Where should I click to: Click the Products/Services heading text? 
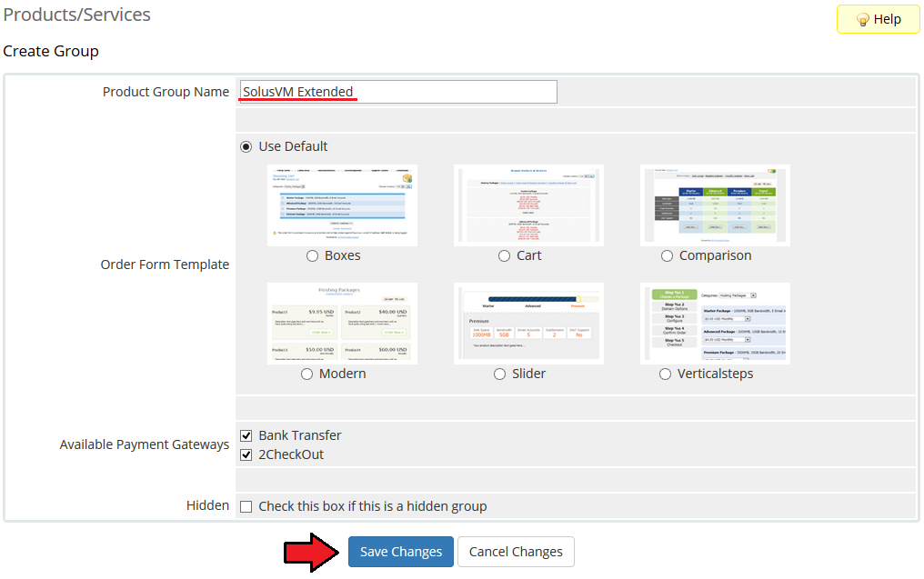[x=76, y=15]
